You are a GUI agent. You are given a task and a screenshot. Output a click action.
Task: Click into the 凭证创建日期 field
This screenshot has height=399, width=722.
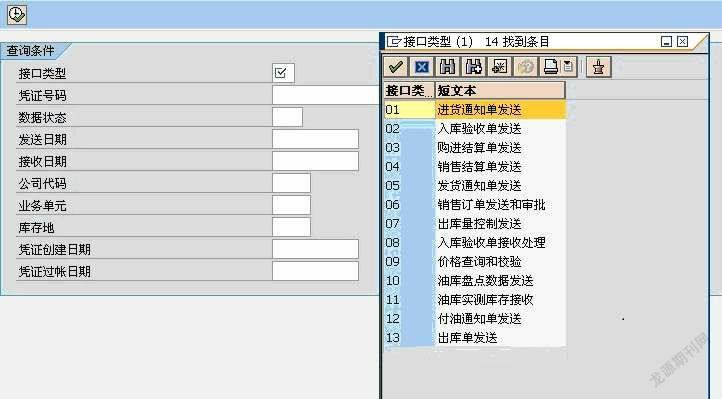click(x=315, y=249)
